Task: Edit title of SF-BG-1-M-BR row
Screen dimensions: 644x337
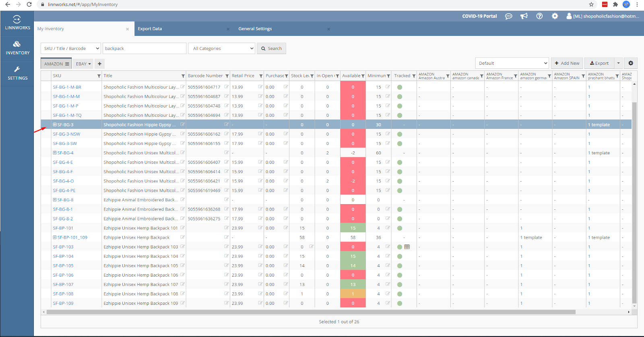Action: coord(182,87)
